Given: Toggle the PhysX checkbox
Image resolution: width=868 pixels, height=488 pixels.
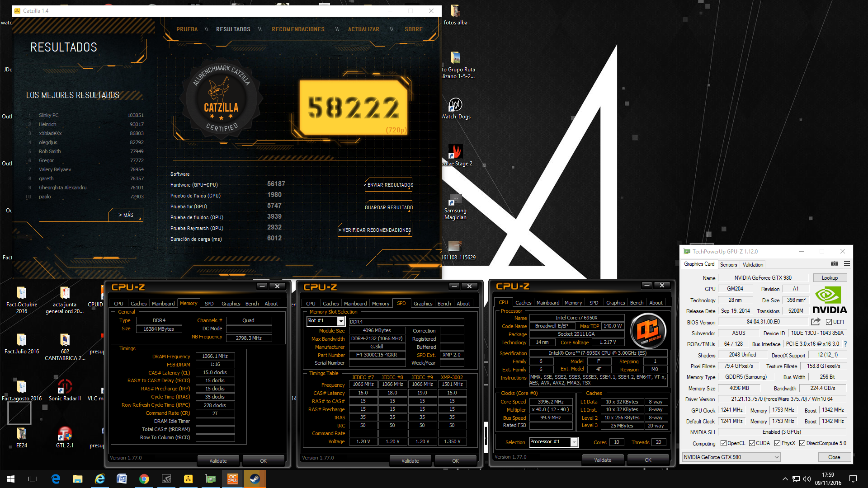Looking at the screenshot, I should pos(777,443).
